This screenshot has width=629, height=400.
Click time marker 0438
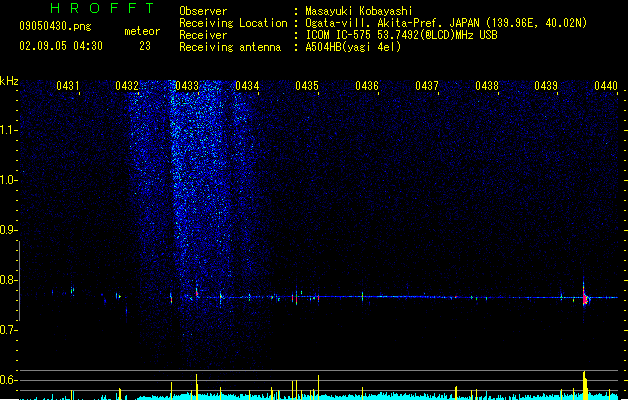[x=487, y=86]
